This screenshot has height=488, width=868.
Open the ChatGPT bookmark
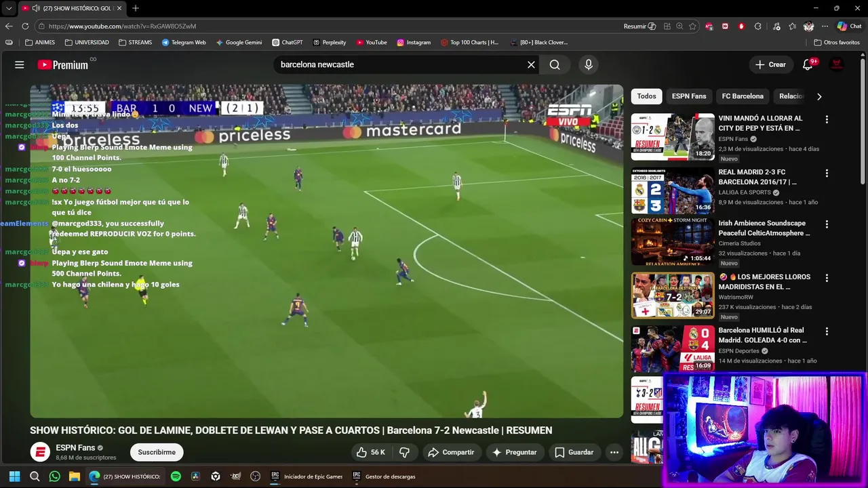pos(288,42)
